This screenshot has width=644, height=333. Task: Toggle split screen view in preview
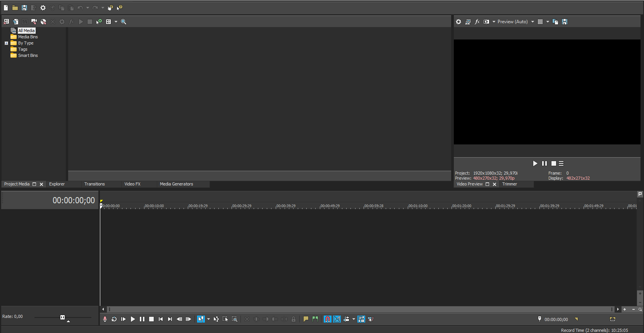pyautogui.click(x=486, y=22)
